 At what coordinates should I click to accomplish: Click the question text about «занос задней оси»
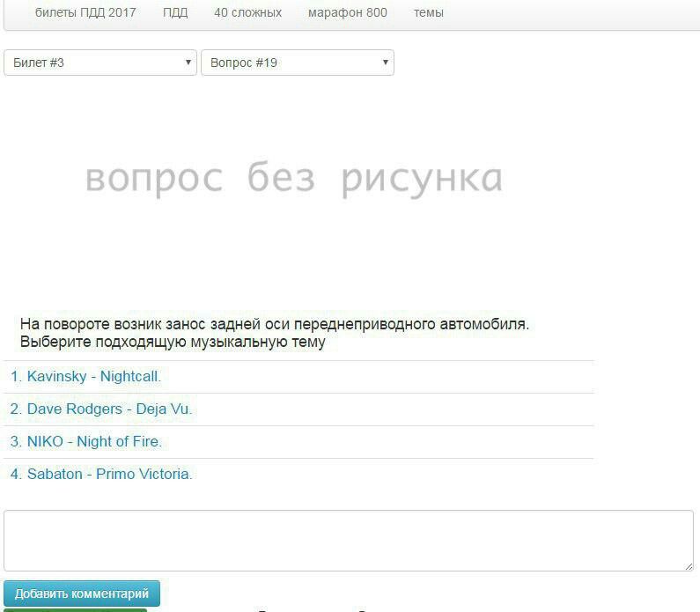(x=274, y=333)
